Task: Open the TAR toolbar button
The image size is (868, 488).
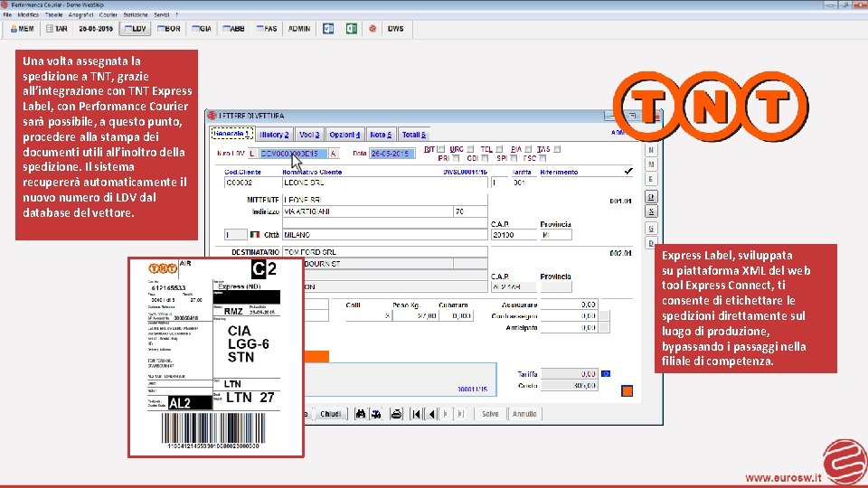Action: click(57, 29)
